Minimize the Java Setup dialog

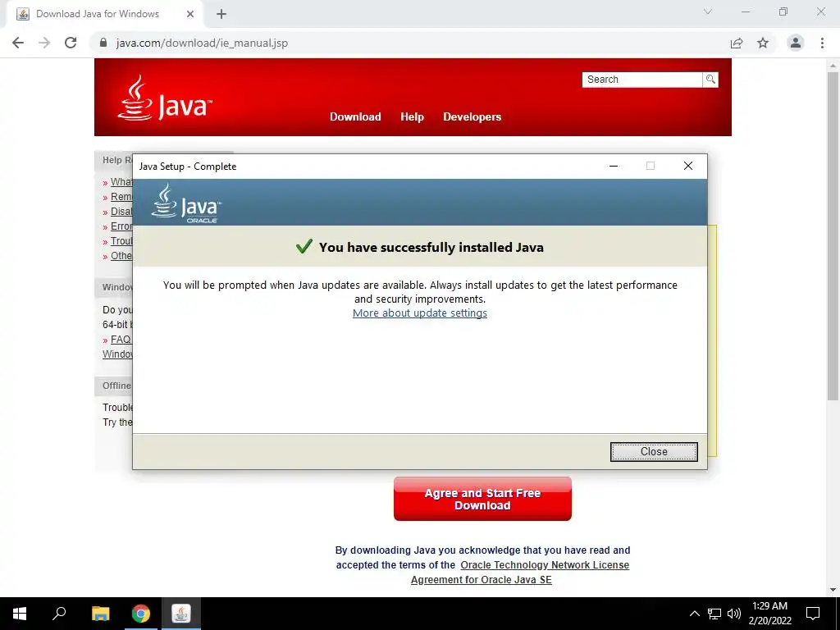pos(614,166)
